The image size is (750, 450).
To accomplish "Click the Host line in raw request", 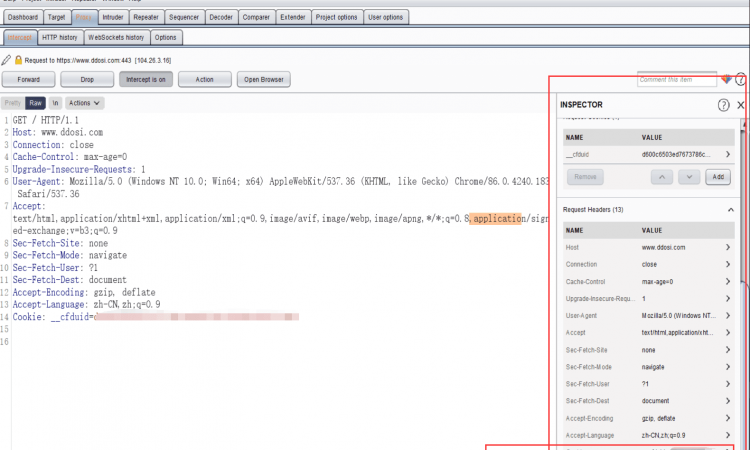I will pos(57,132).
